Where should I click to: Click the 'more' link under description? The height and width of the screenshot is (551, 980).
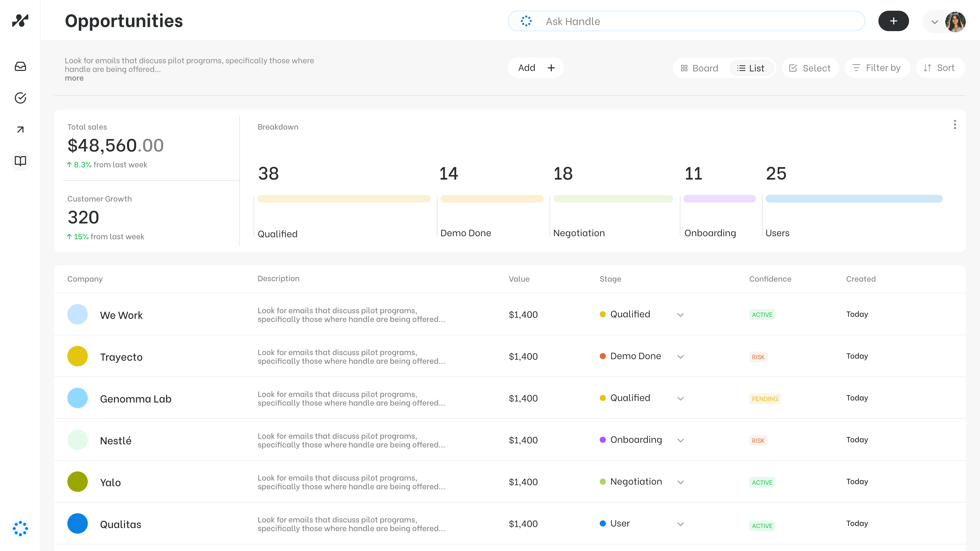click(74, 78)
